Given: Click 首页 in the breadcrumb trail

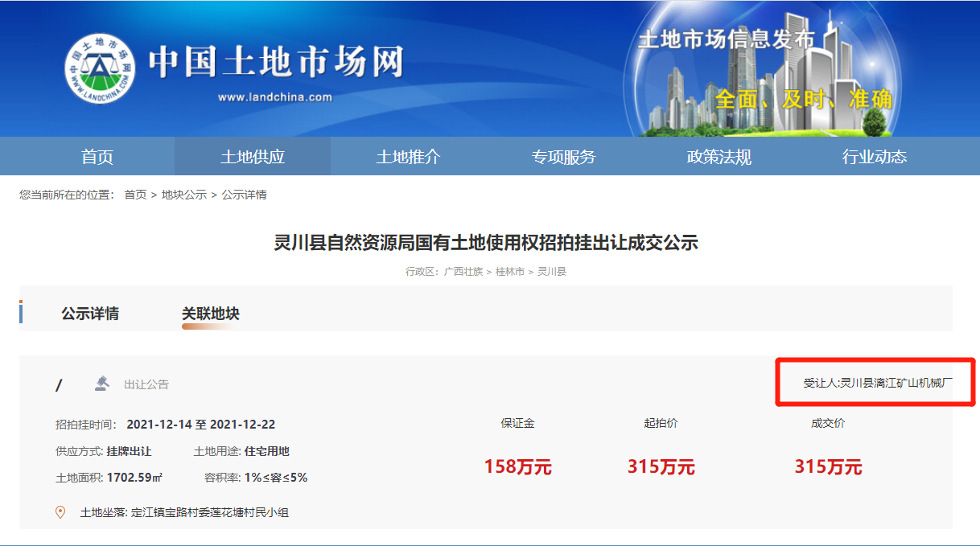Looking at the screenshot, I should pyautogui.click(x=135, y=195).
